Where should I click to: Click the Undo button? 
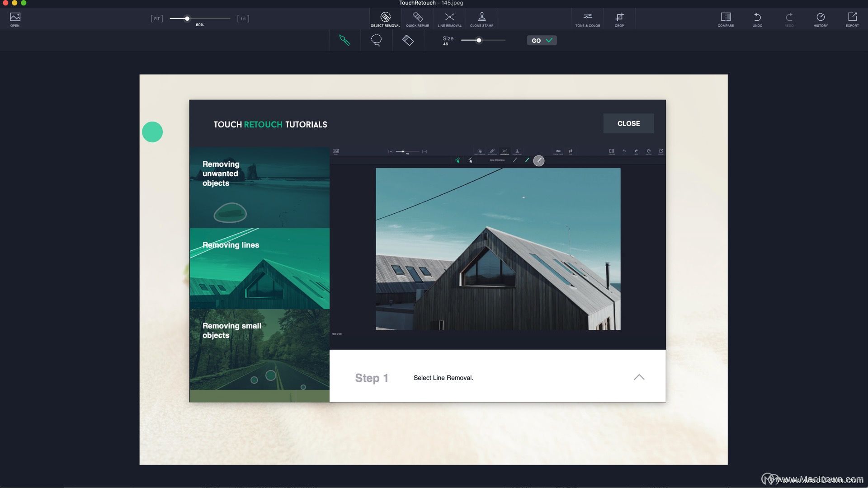tap(757, 18)
